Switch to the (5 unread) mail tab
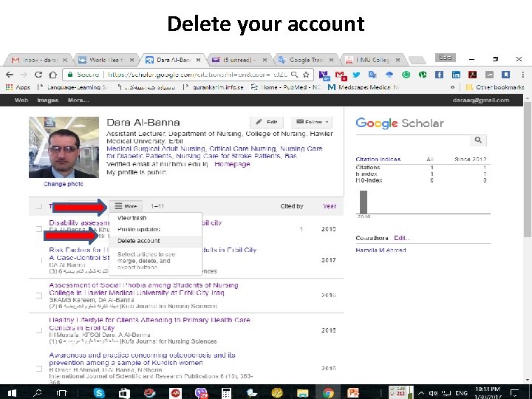532x399 pixels. click(x=239, y=60)
